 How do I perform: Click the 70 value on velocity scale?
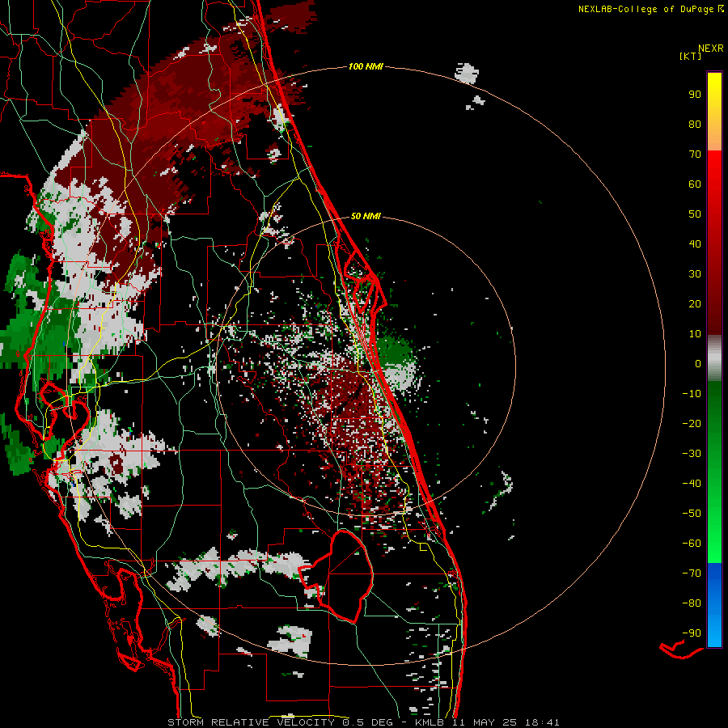click(x=695, y=154)
